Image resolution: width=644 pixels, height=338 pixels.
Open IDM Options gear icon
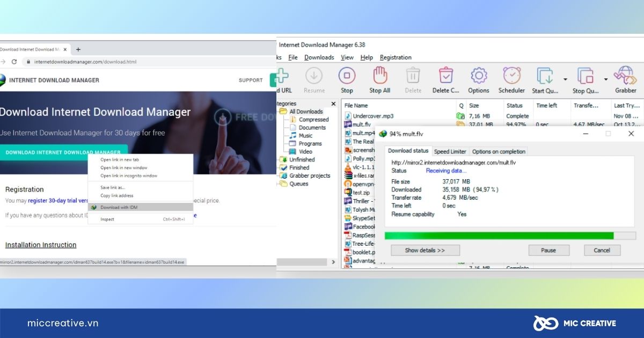[x=478, y=76]
